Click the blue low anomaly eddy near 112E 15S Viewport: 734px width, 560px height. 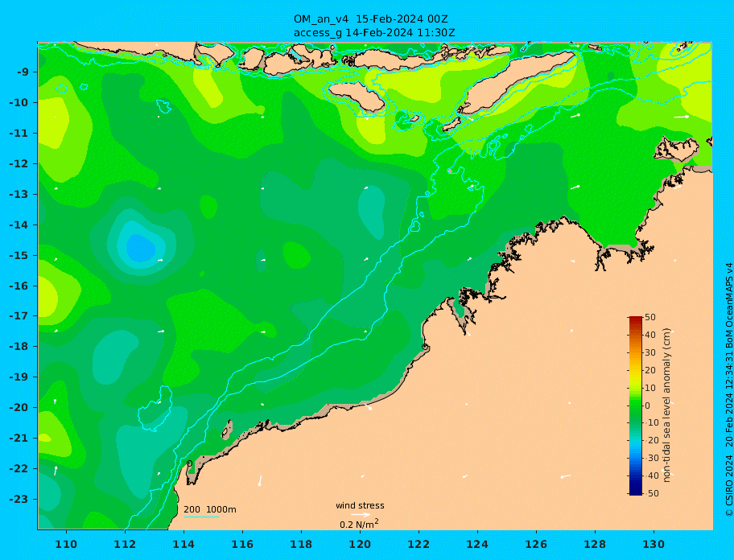pyautogui.click(x=141, y=248)
